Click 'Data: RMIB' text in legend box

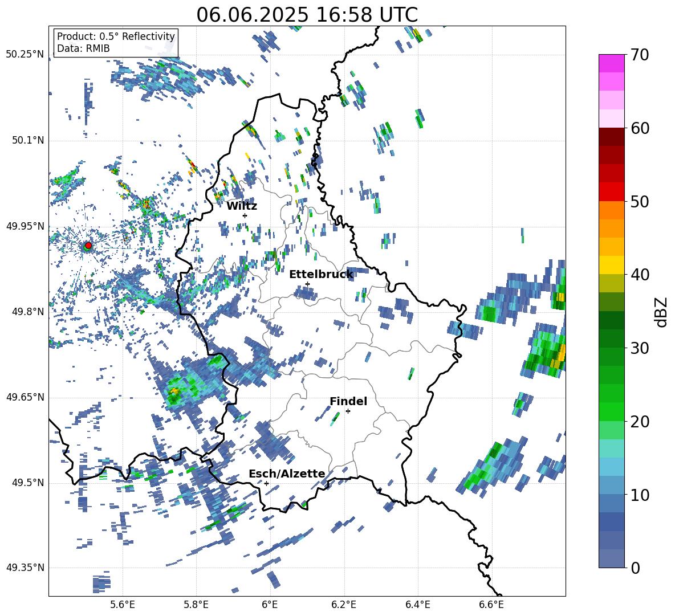83,48
